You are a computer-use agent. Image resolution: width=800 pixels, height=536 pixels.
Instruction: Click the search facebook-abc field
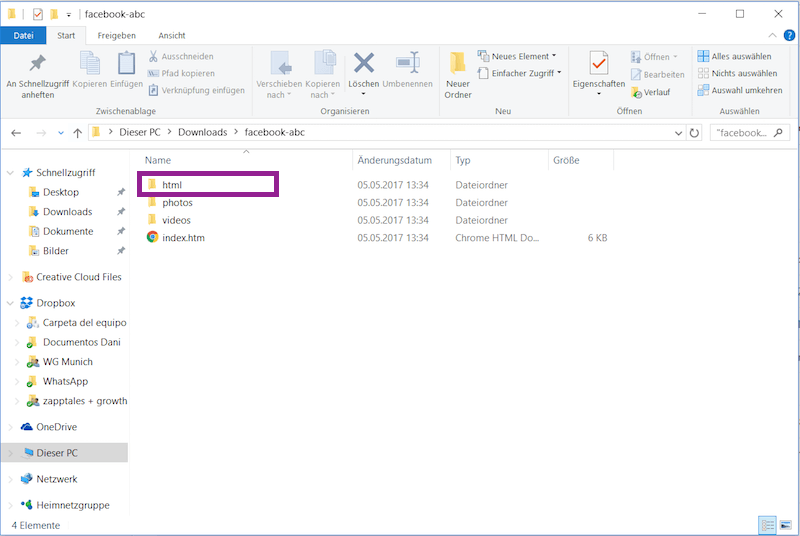coord(749,133)
